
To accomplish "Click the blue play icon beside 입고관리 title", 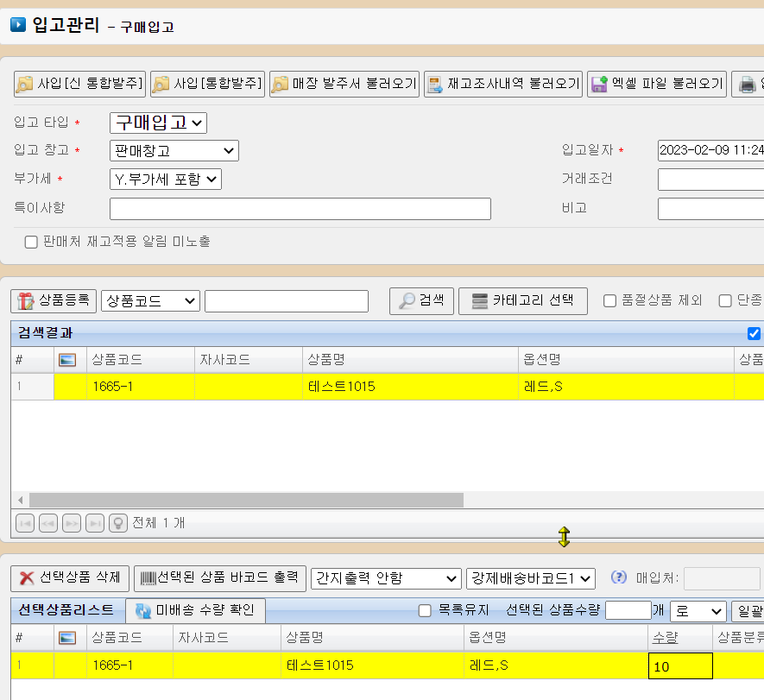I will [x=18, y=24].
